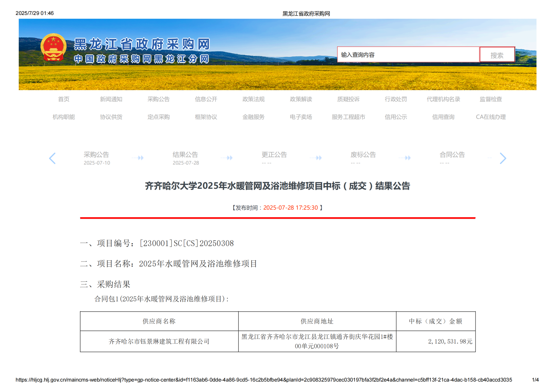Click the right arrow of notice timeline
Viewport: 555px width, 392px height.
point(503,158)
